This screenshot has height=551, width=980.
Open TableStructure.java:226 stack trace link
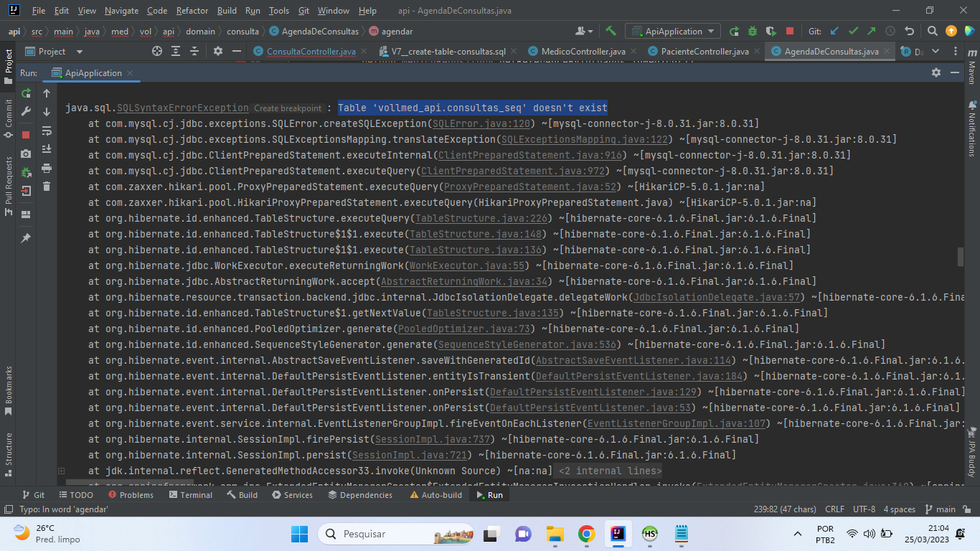click(480, 218)
